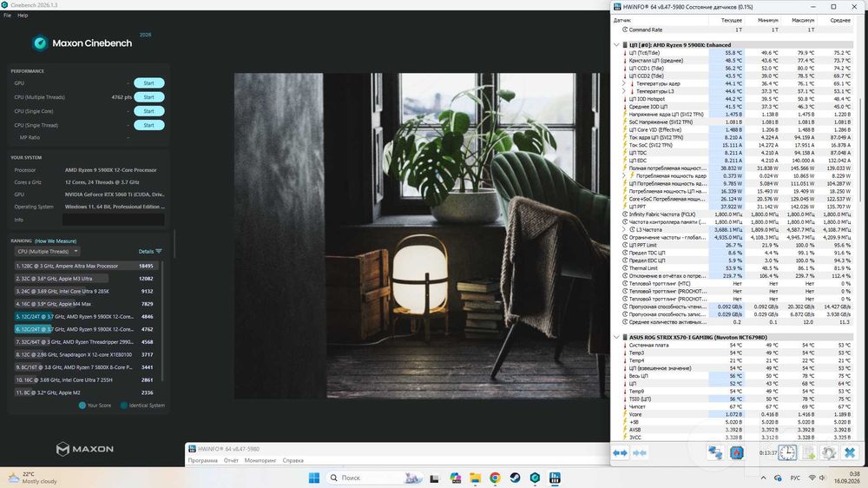This screenshot has height=488, width=868.
Task: Click the Windows Start button
Action: [314, 478]
